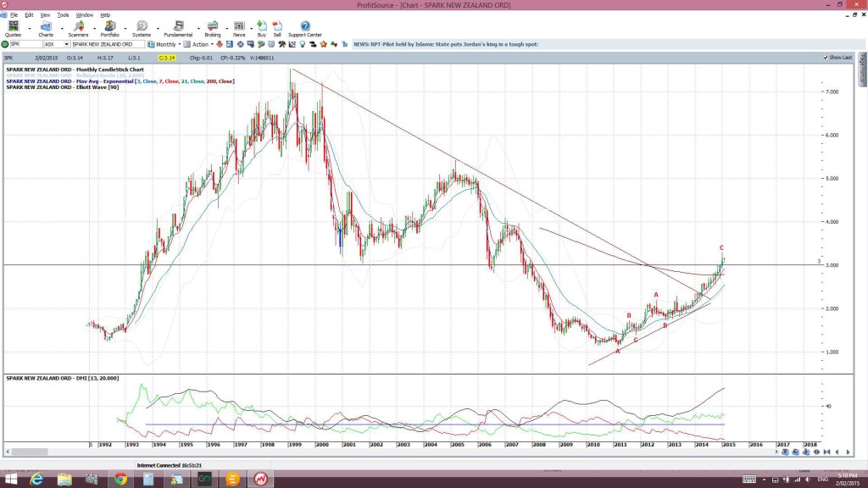The image size is (868, 488).
Task: Click the SPARK NEW ZEALAND ORD name field
Action: [108, 44]
